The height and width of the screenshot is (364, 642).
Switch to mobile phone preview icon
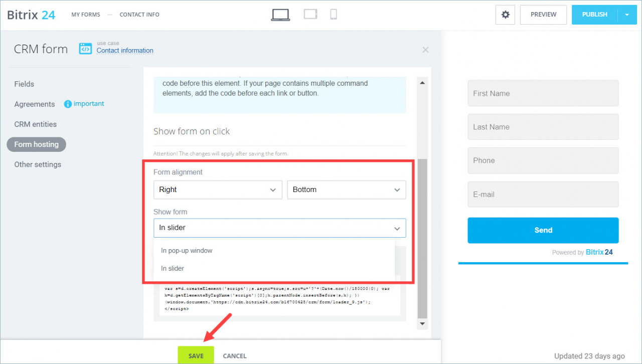(x=334, y=15)
